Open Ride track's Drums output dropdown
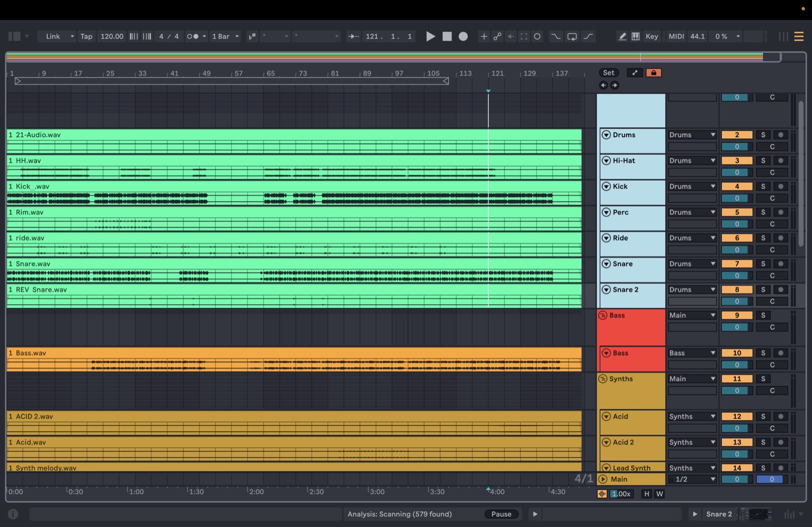 692,238
